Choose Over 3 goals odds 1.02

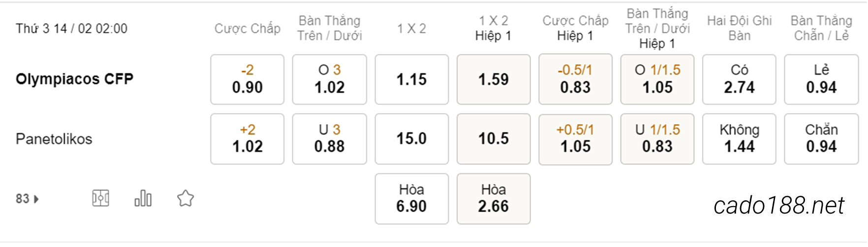(330, 79)
